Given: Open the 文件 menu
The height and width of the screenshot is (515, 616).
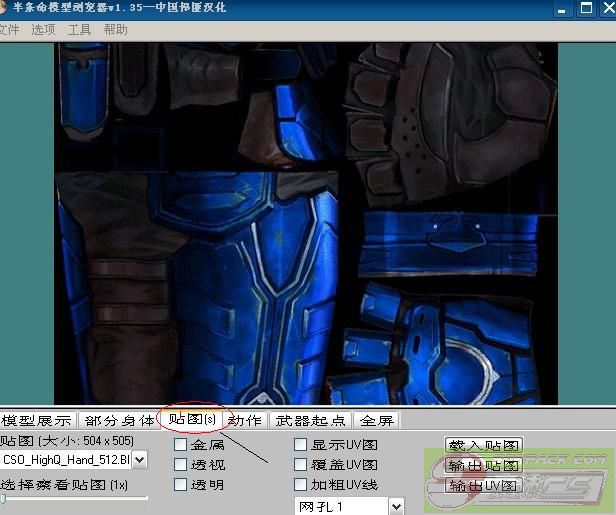Looking at the screenshot, I should click(x=9, y=30).
